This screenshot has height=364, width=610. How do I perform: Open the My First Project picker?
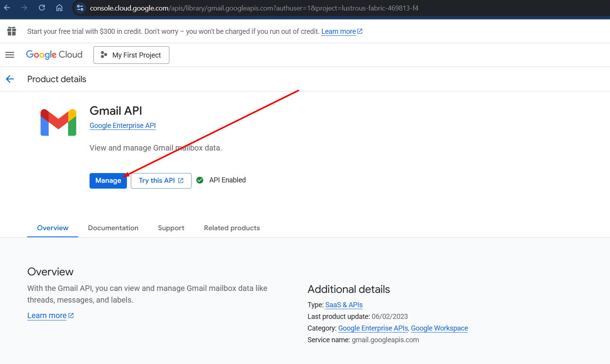click(131, 55)
